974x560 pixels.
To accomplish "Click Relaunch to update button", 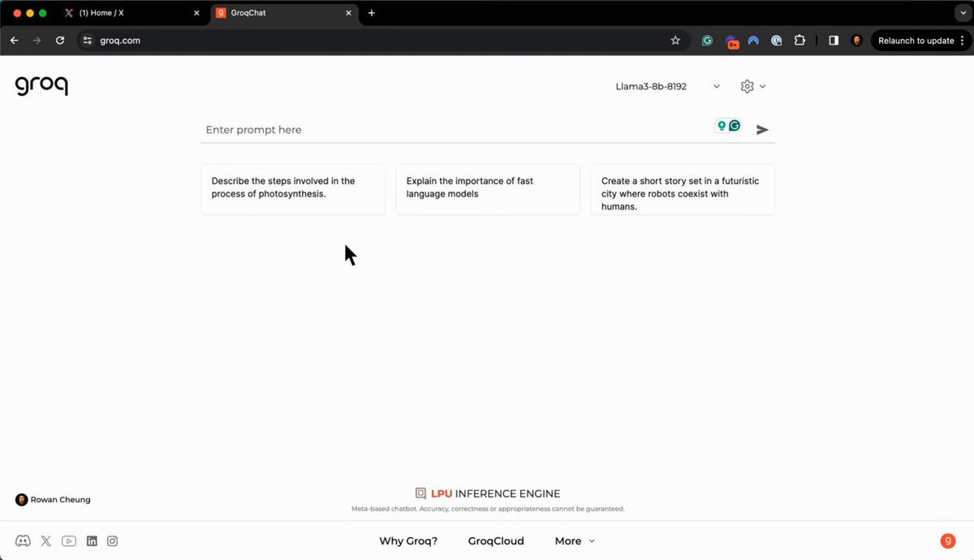I will 920,41.
